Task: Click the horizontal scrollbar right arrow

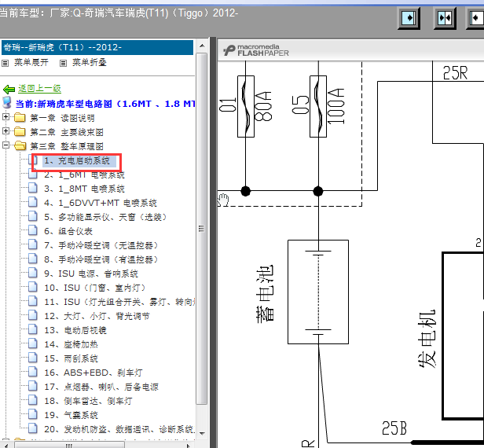Action: pyautogui.click(x=189, y=445)
